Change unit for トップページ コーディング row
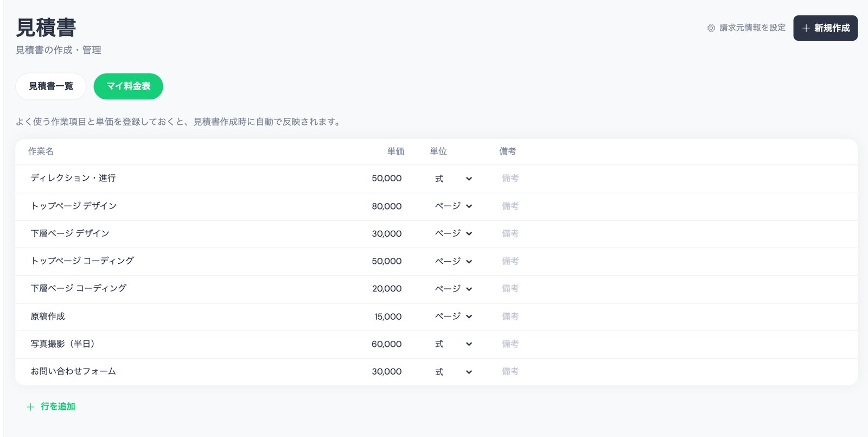Screen dimensions: 868x437 454,261
